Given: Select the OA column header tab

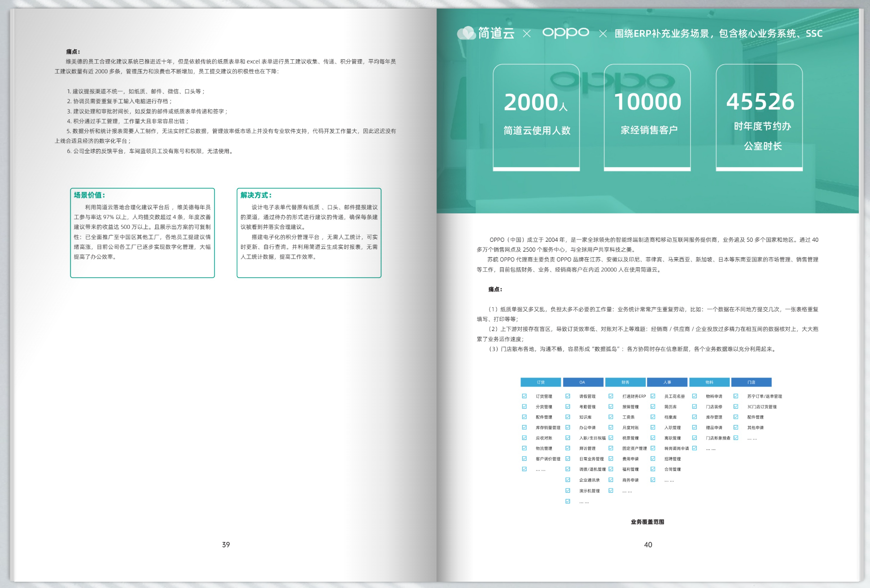Looking at the screenshot, I should tap(582, 382).
